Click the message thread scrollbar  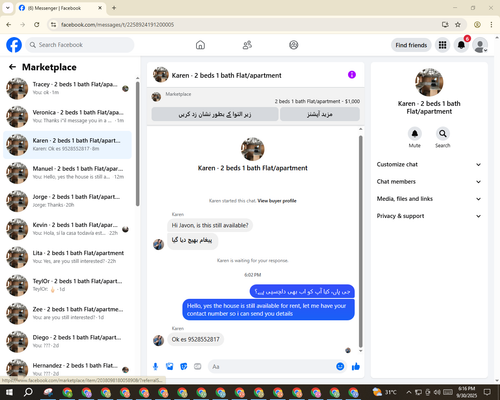tap(360, 241)
